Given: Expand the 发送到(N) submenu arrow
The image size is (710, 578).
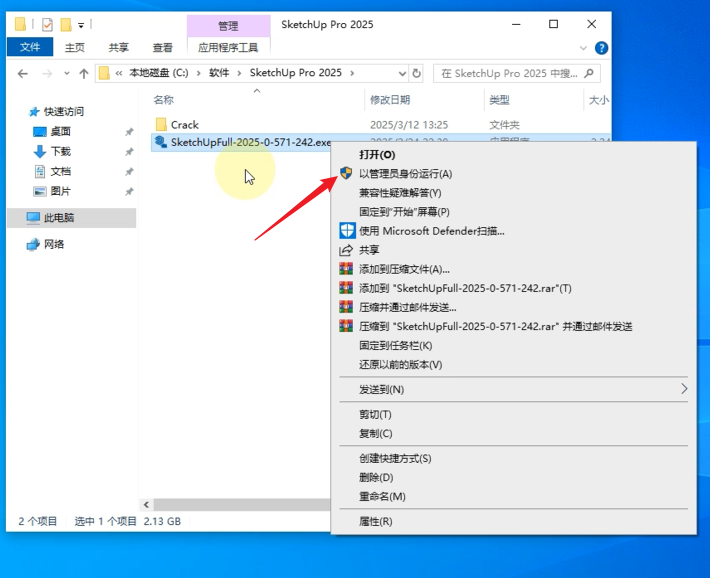Looking at the screenshot, I should [684, 389].
